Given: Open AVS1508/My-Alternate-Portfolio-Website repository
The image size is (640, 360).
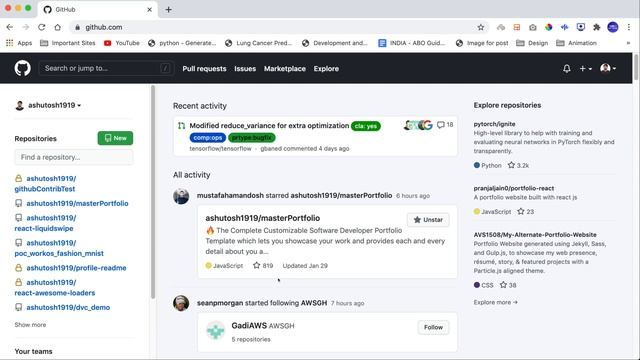Looking at the screenshot, I should (535, 235).
